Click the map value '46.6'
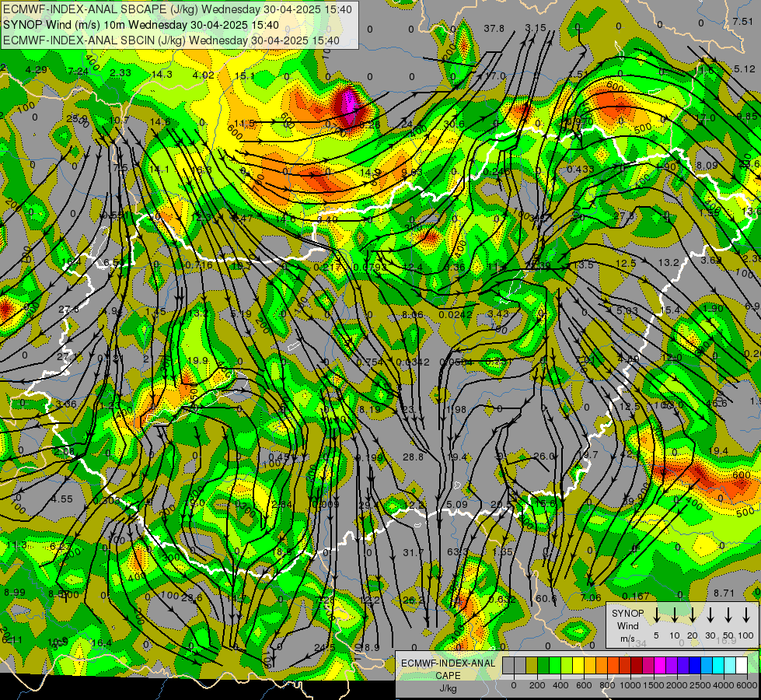 717,404
